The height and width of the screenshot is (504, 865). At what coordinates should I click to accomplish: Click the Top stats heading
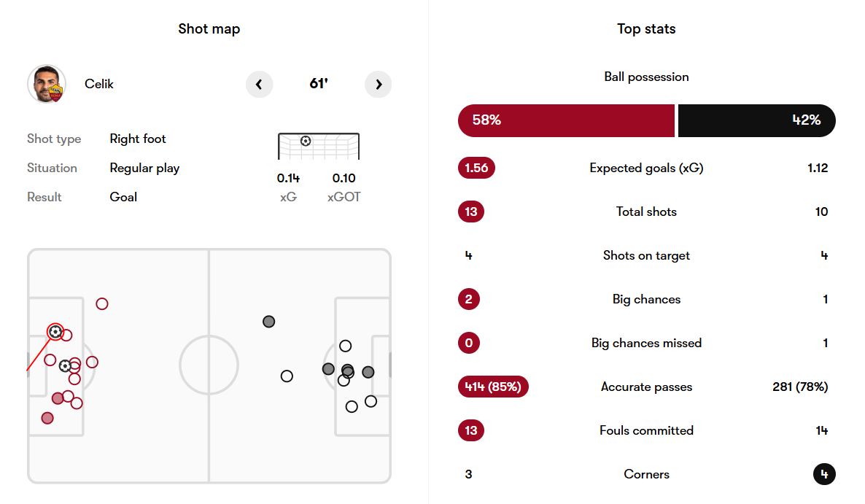click(x=646, y=29)
